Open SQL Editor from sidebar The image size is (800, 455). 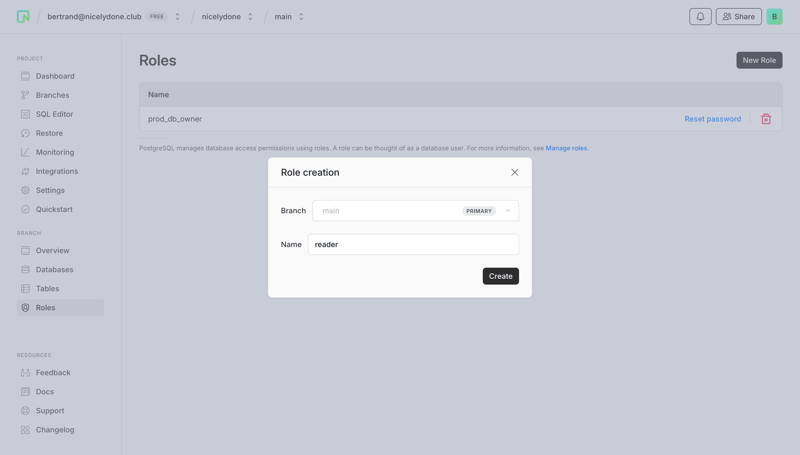click(55, 114)
